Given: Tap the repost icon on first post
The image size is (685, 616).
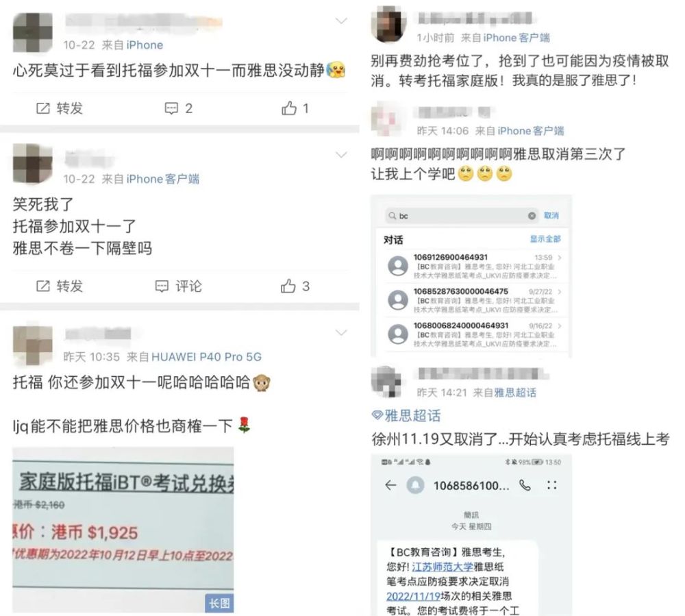Looking at the screenshot, I should click(x=42, y=108).
